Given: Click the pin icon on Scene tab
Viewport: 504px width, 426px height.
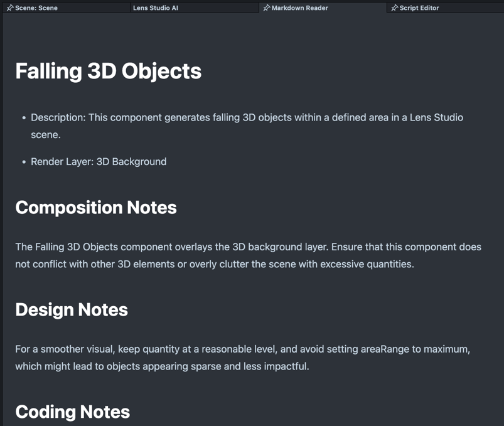Looking at the screenshot, I should [9, 8].
